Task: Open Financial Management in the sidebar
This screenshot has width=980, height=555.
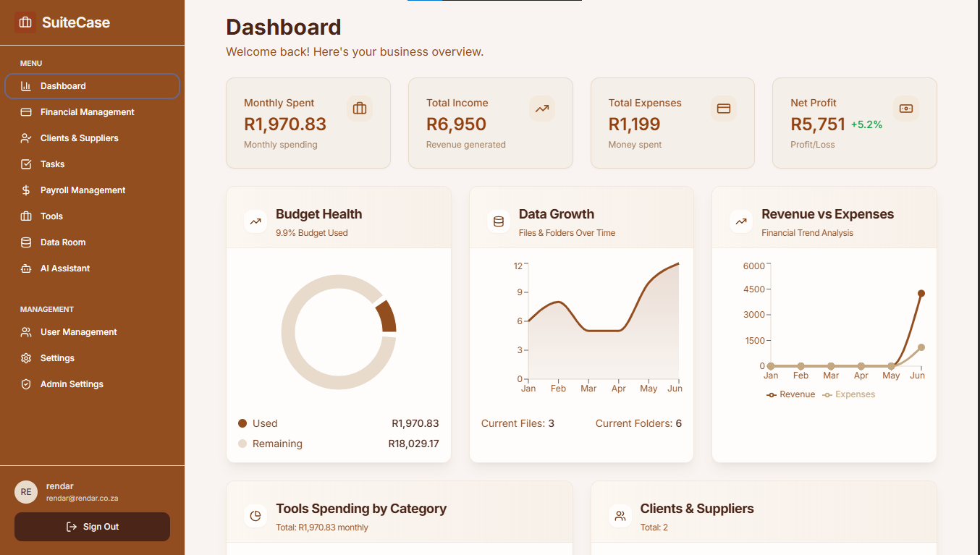Action: point(88,112)
